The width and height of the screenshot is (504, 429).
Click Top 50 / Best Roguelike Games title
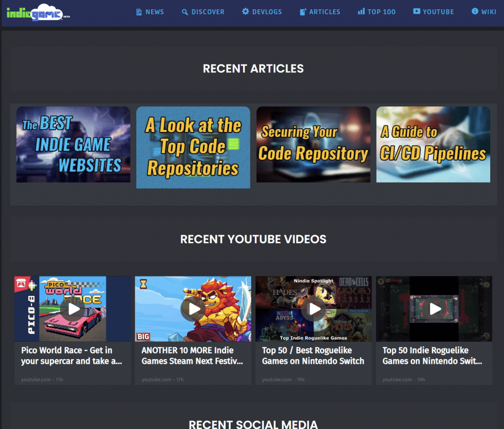313,356
